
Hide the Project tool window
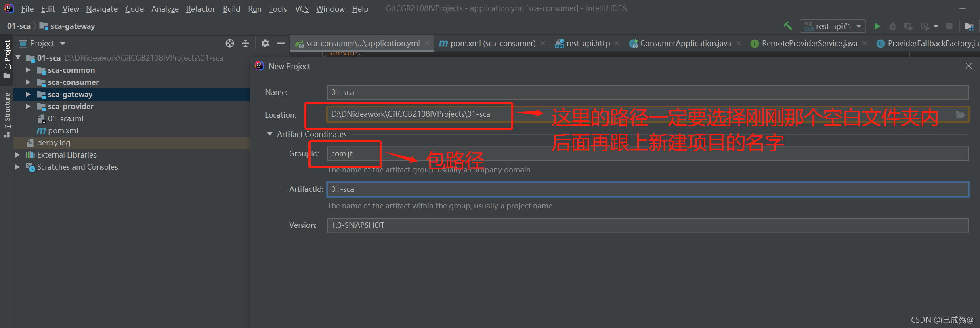[x=281, y=43]
